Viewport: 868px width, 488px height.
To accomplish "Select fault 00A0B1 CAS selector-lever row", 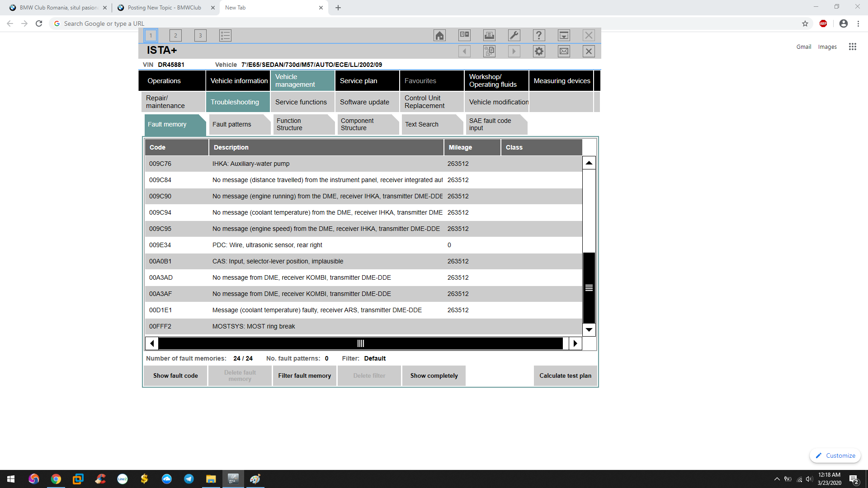I will click(x=363, y=261).
